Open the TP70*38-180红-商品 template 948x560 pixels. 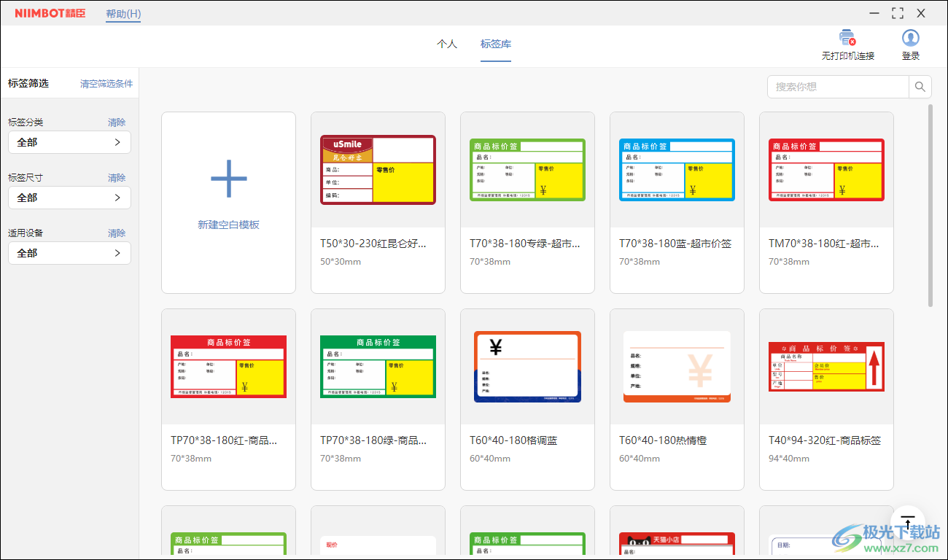(x=228, y=367)
